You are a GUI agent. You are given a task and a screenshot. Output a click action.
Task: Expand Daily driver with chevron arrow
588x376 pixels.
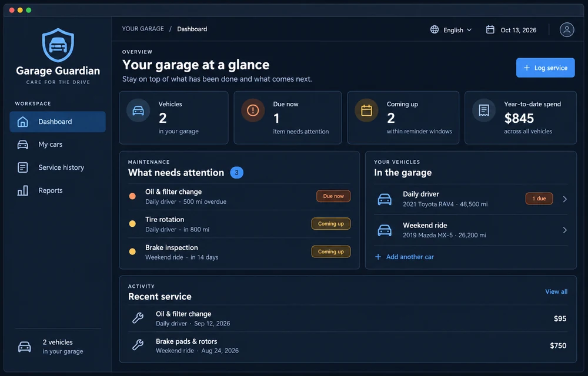point(564,199)
